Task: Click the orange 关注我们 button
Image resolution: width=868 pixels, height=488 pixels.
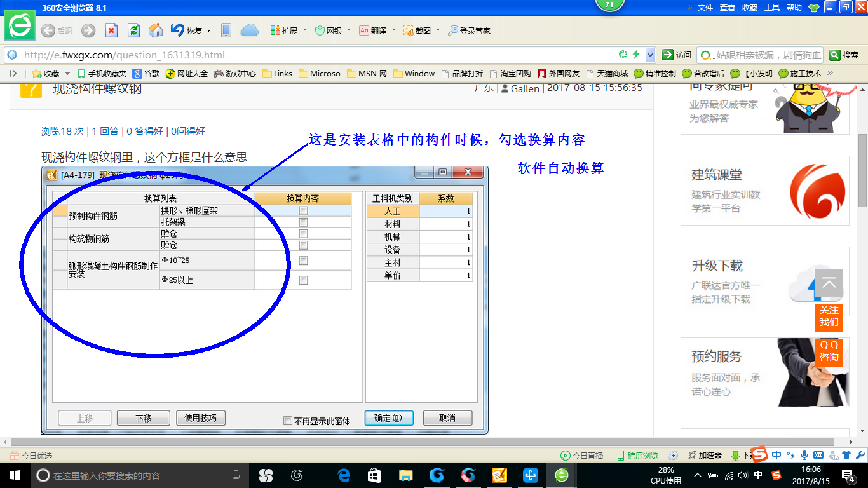Action: [x=829, y=316]
